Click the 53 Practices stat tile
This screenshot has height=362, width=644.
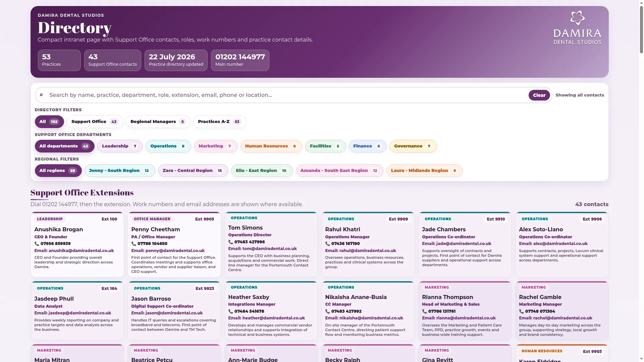pos(59,60)
